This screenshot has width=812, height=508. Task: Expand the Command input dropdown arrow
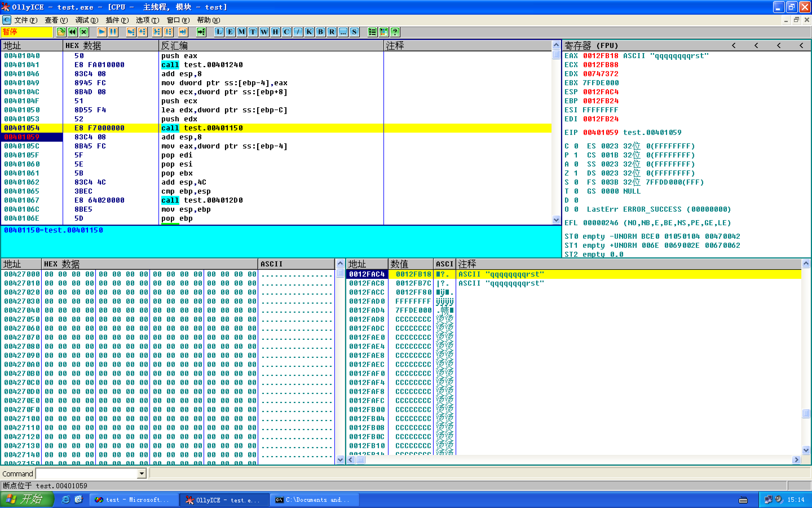click(x=142, y=474)
